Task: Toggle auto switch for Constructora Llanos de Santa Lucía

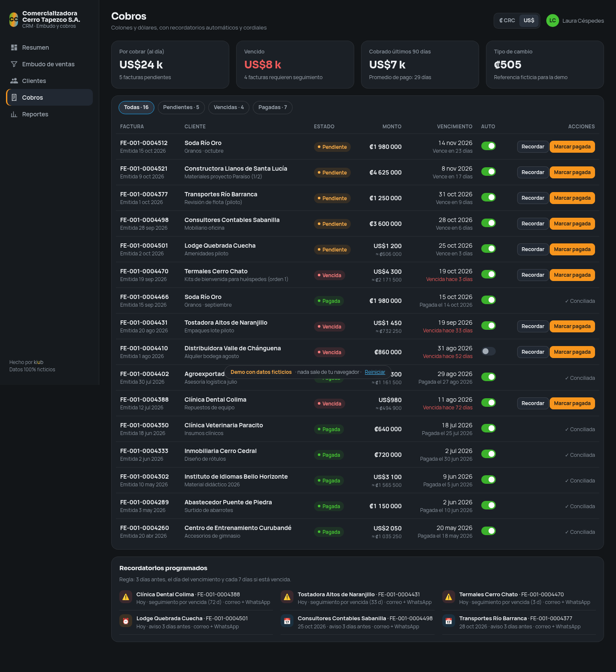Action: tap(489, 172)
